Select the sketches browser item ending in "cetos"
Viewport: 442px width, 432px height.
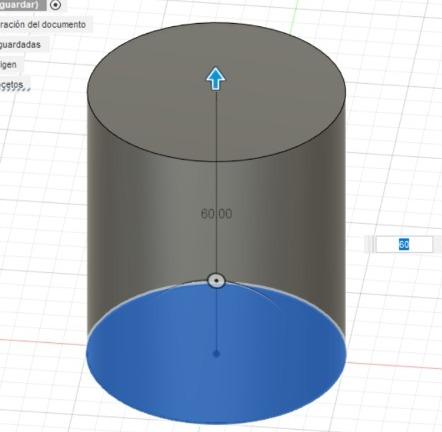tap(12, 84)
